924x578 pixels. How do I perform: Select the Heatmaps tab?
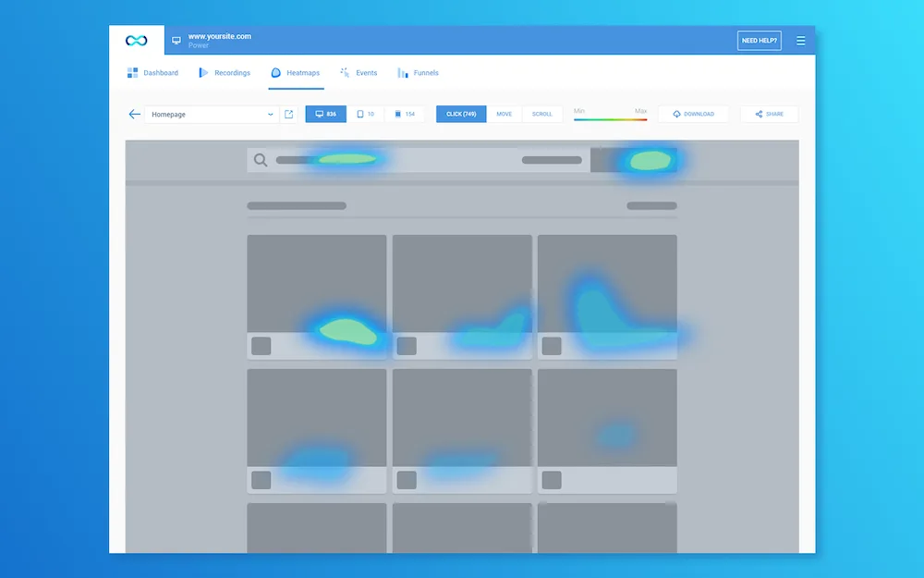pos(296,72)
